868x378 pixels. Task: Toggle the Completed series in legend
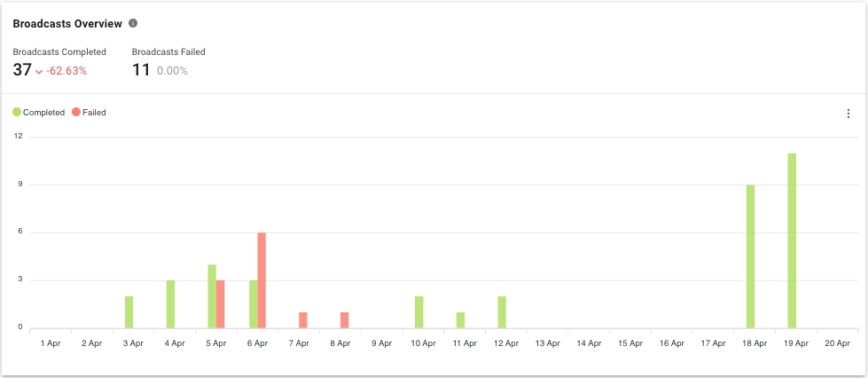(43, 113)
